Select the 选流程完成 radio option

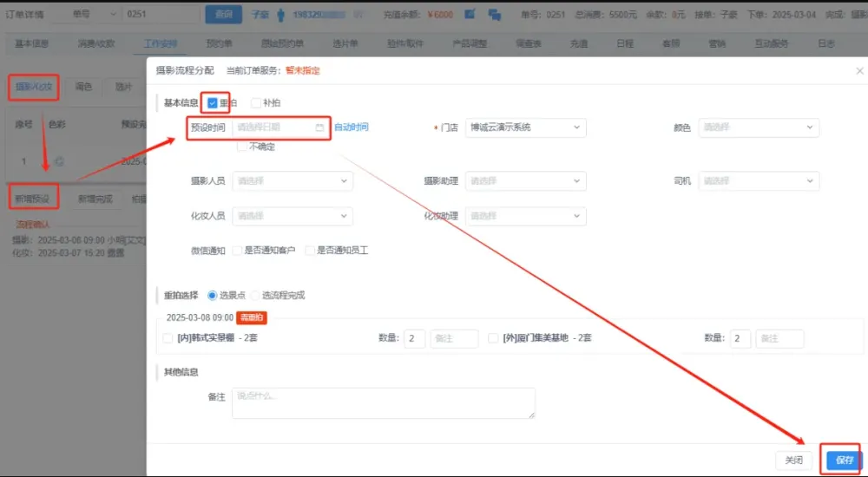click(x=255, y=295)
